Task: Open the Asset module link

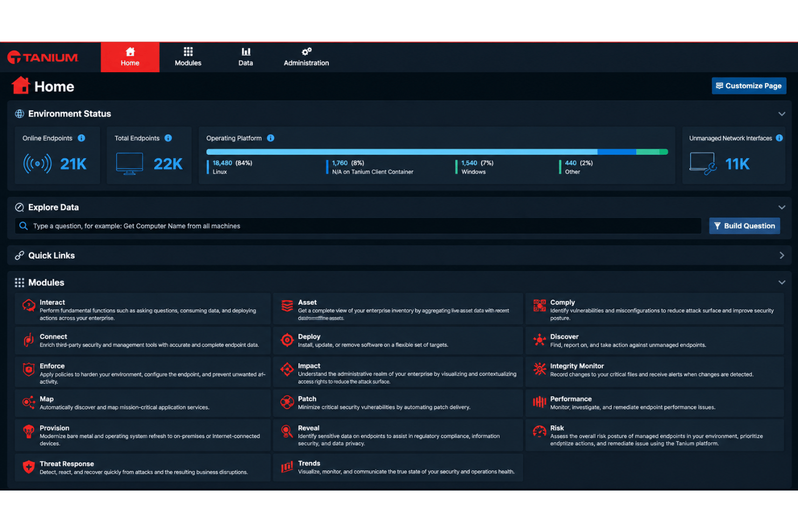Action: [307, 302]
